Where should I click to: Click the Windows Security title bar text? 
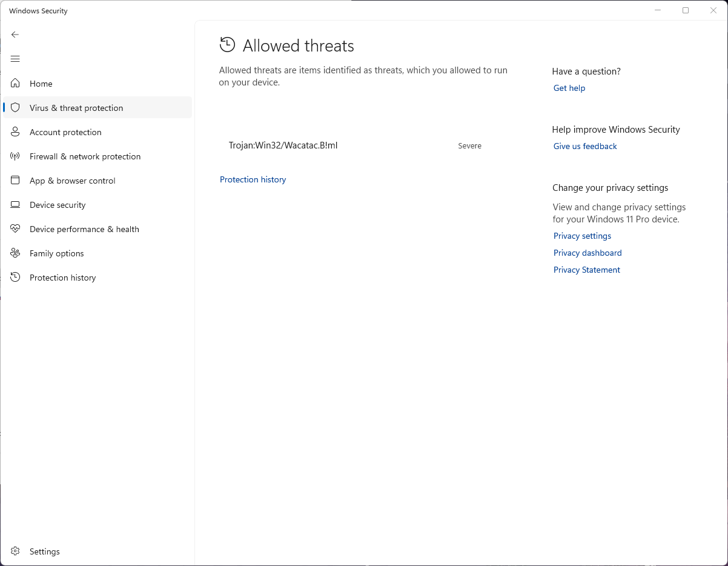tap(38, 11)
